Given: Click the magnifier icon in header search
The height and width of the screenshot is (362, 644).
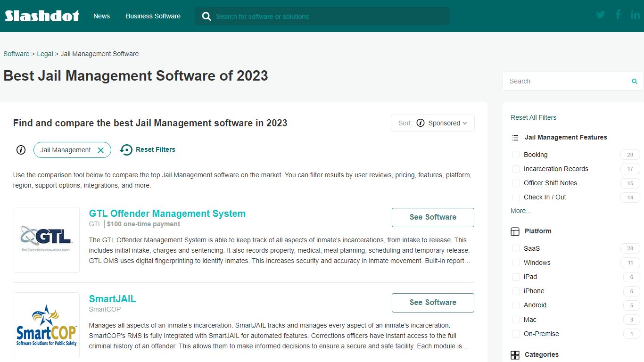Looking at the screenshot, I should click(x=206, y=16).
